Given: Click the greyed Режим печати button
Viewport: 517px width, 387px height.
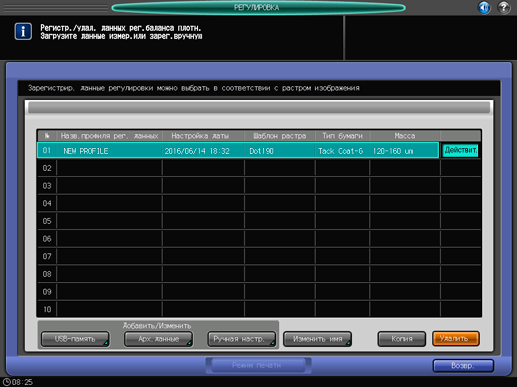Looking at the screenshot, I should (x=257, y=365).
